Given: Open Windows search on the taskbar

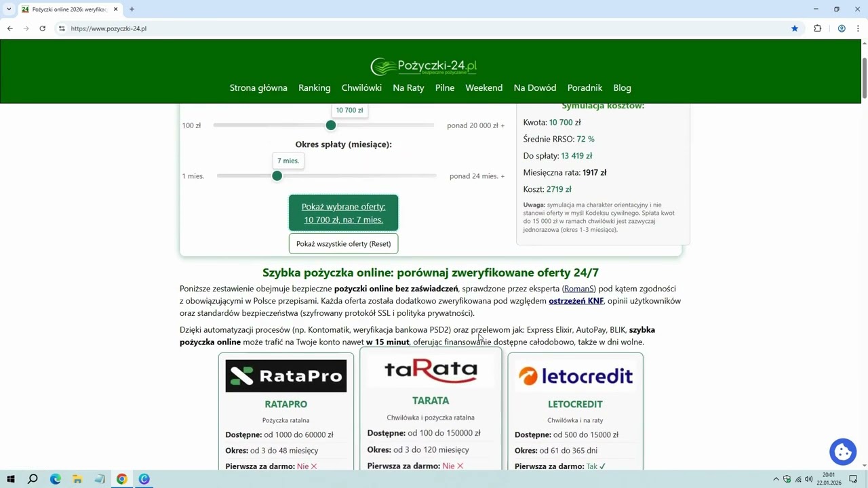Looking at the screenshot, I should 33,479.
